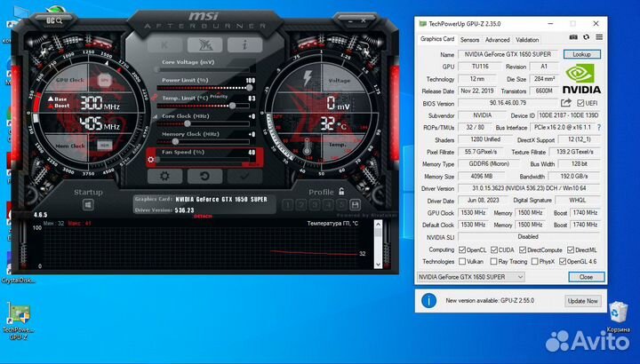Screen dimensions: 640x364
Task: Toggle power and temp limit link icon
Action: click(x=154, y=98)
